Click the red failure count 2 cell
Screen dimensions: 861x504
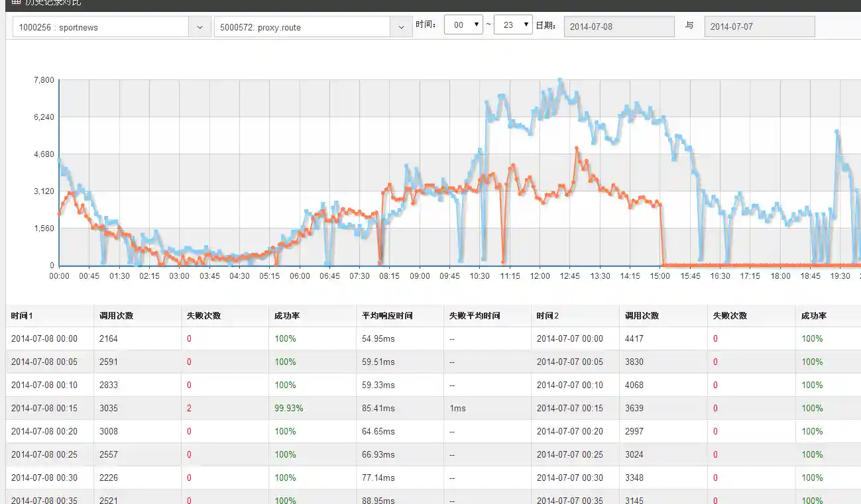(189, 408)
